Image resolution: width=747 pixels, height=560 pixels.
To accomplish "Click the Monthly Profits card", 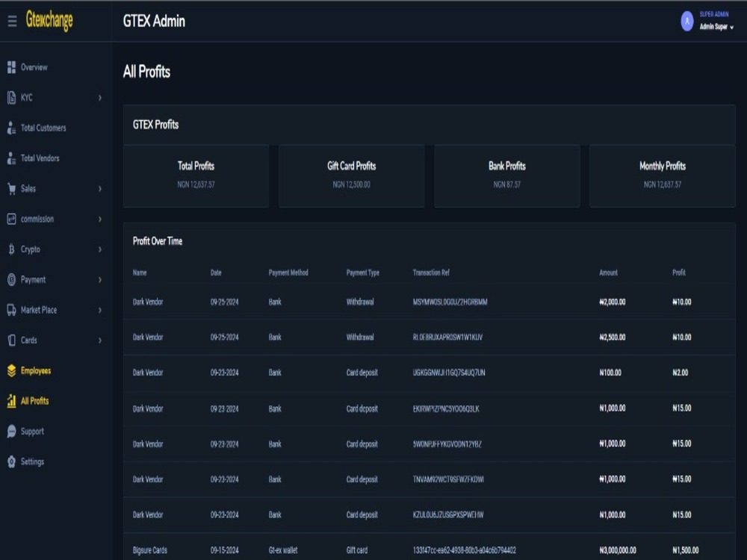I will tap(662, 175).
